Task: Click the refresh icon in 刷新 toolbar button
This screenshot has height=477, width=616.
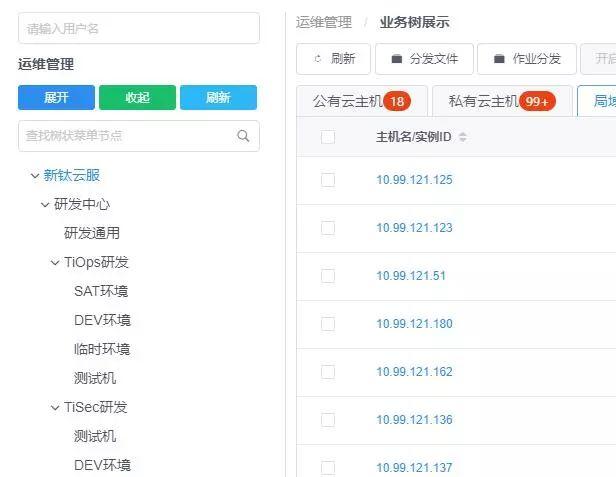Action: (x=318, y=59)
